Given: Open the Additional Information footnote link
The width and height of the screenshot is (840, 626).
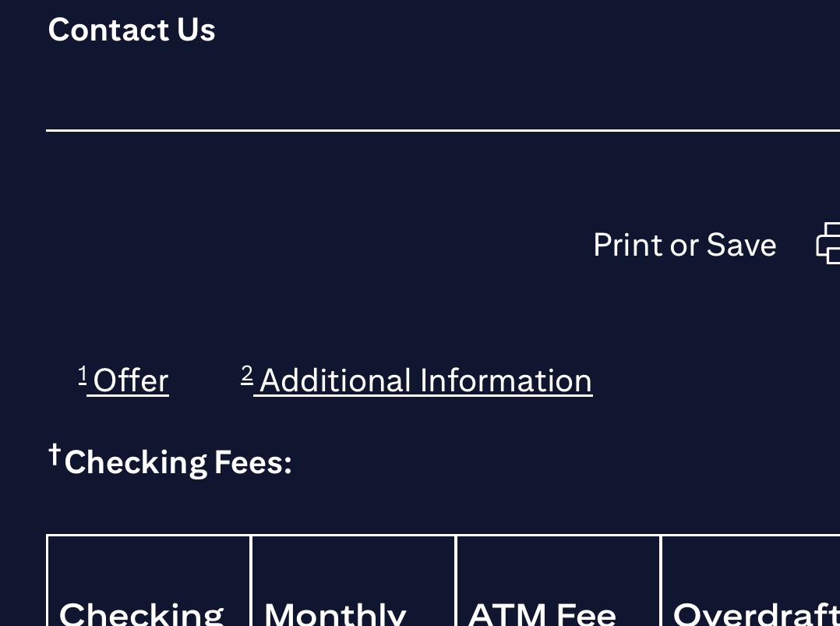Looking at the screenshot, I should point(425,381).
